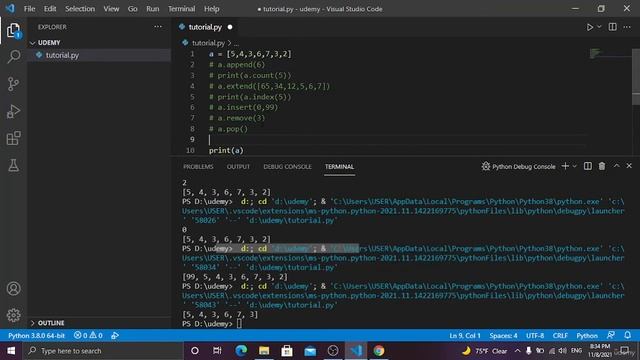The image size is (640, 360).
Task: Click the Windows taskbar search box
Action: 103,351
